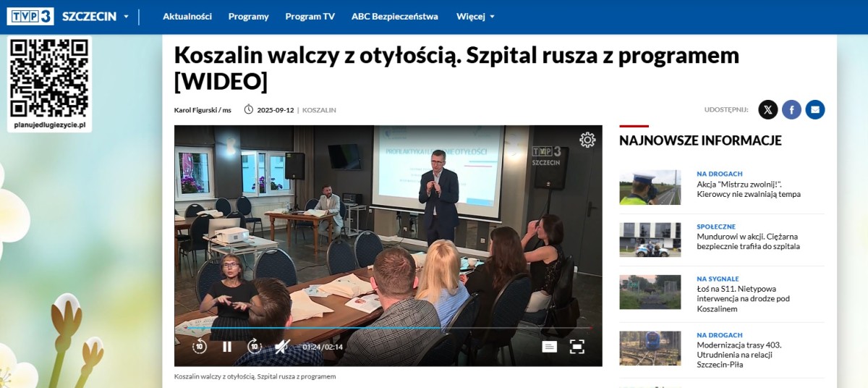Share article on Facebook
This screenshot has width=868, height=388.
coord(791,109)
